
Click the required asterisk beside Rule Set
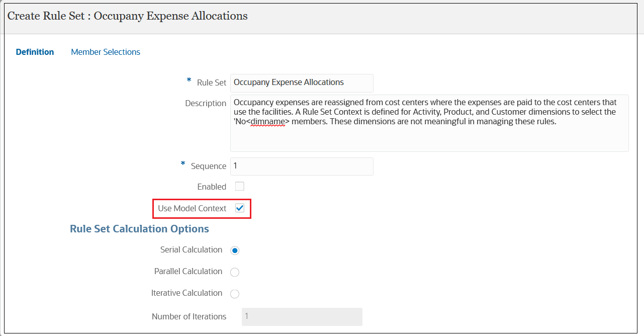click(189, 80)
